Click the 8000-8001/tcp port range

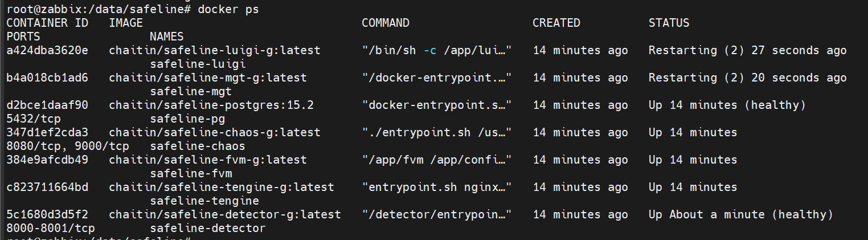(51, 228)
